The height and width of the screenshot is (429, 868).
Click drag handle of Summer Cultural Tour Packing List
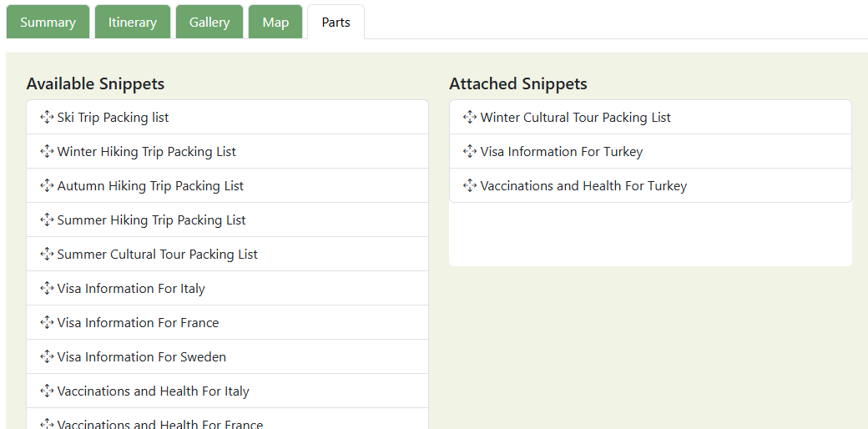click(x=47, y=254)
